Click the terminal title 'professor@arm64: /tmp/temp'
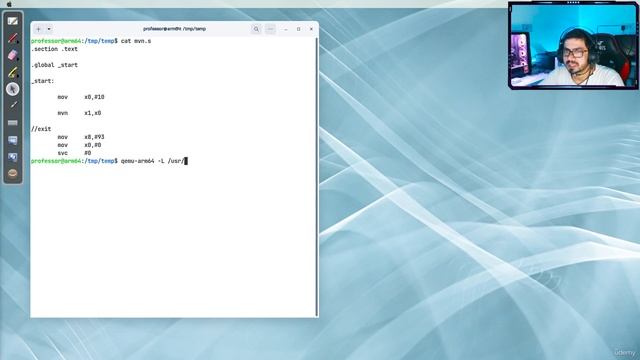Screen dimensions: 640x360 pos(174,29)
